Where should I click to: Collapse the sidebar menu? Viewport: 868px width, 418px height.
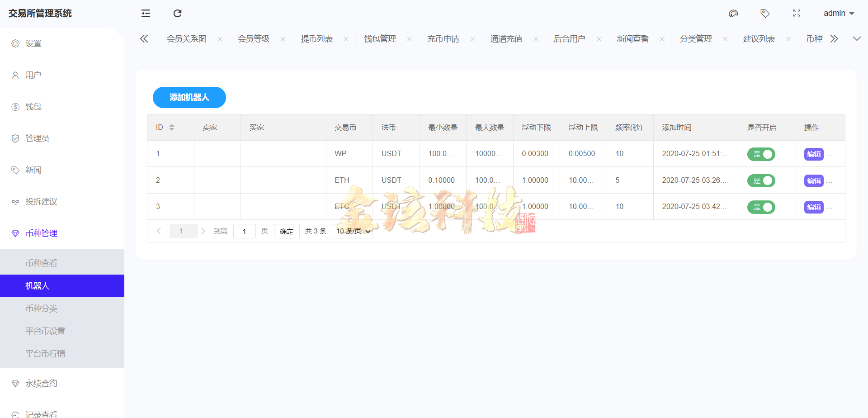[x=145, y=13]
